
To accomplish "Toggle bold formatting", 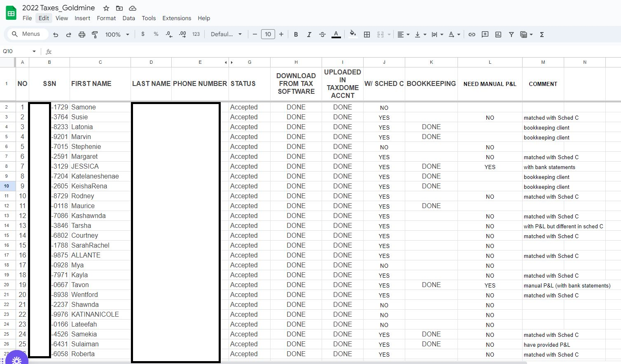I will point(296,35).
